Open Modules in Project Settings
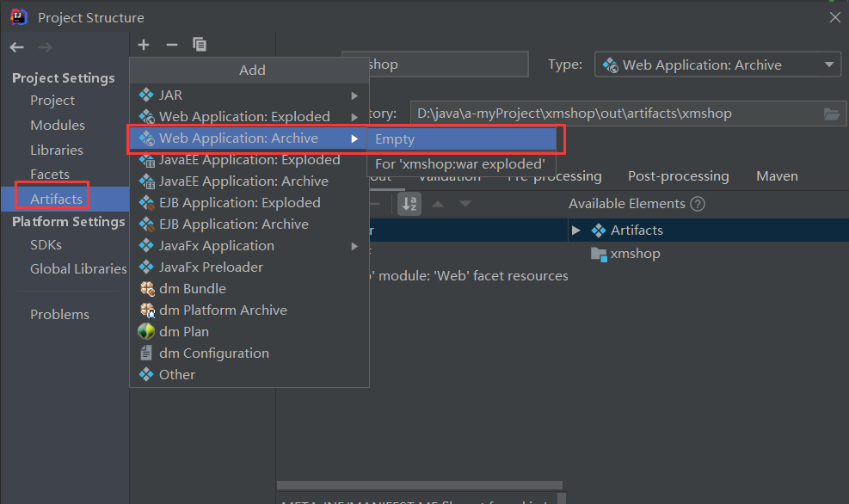This screenshot has width=849, height=504. click(x=58, y=125)
